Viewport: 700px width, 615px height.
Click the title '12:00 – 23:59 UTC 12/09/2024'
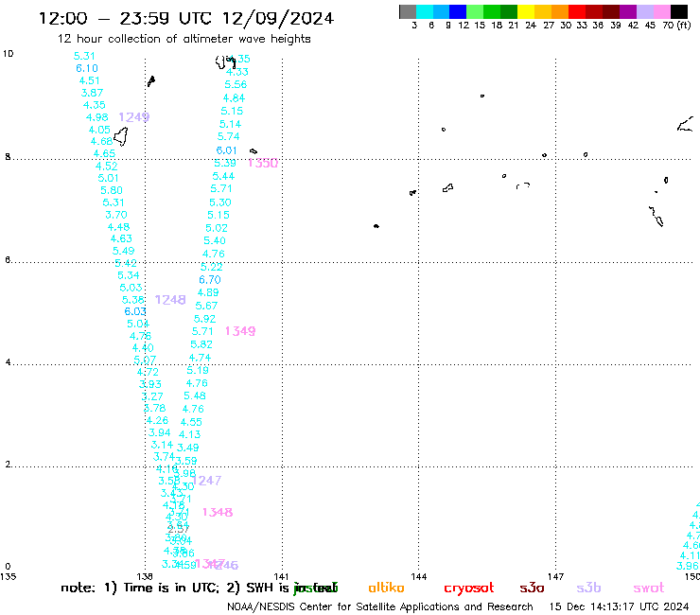186,18
